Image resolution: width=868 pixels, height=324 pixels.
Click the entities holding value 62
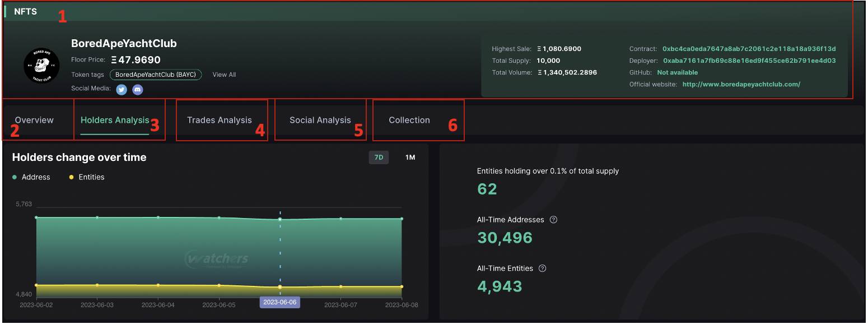point(487,189)
